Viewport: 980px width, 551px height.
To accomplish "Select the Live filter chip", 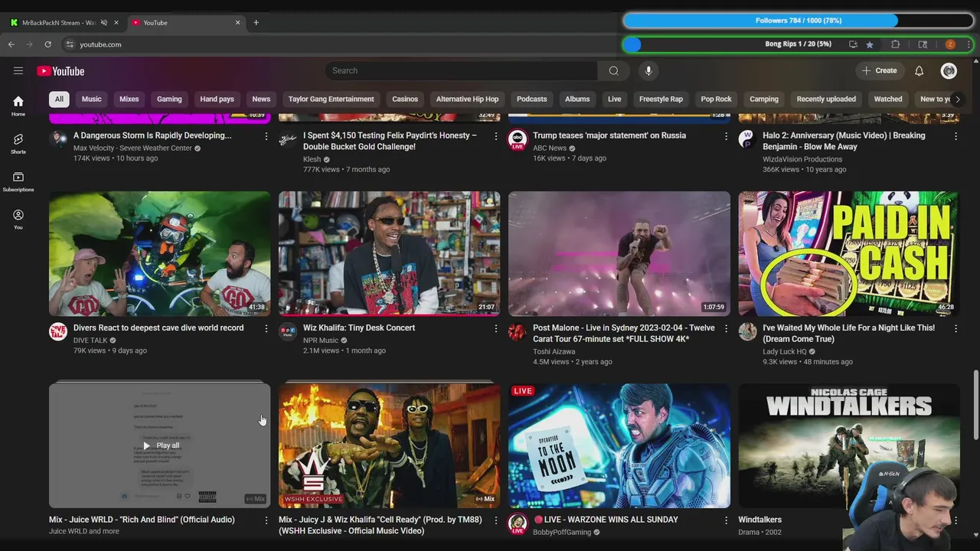I will coord(615,99).
